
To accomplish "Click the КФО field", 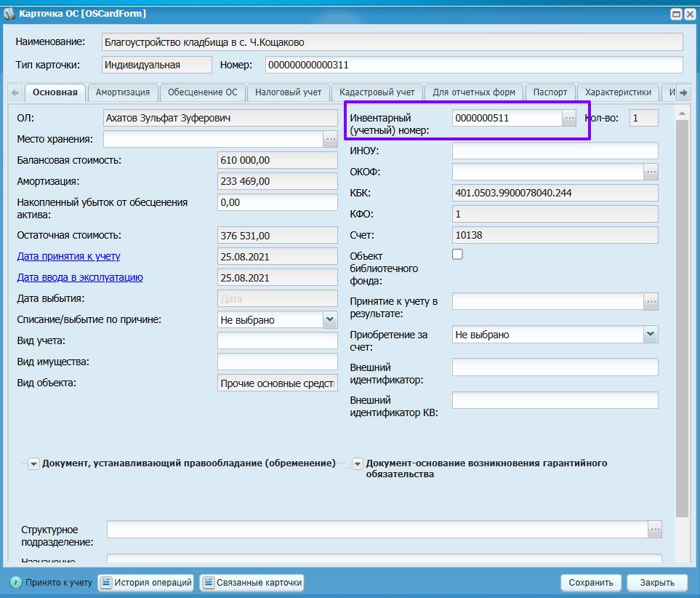I will tap(555, 214).
